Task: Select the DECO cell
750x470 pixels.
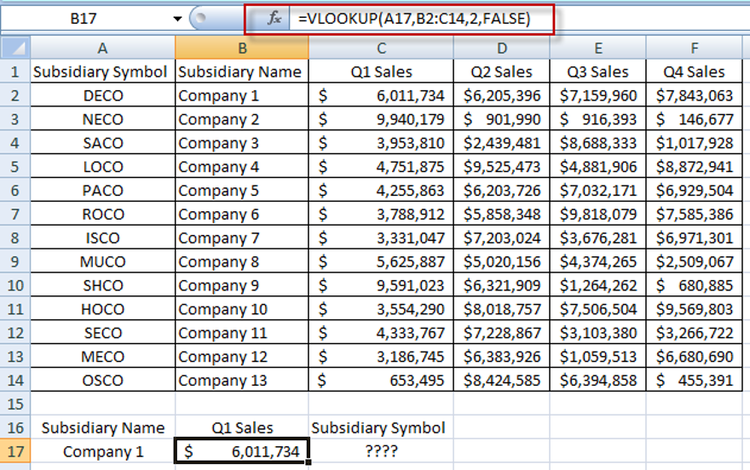Action: click(103, 95)
